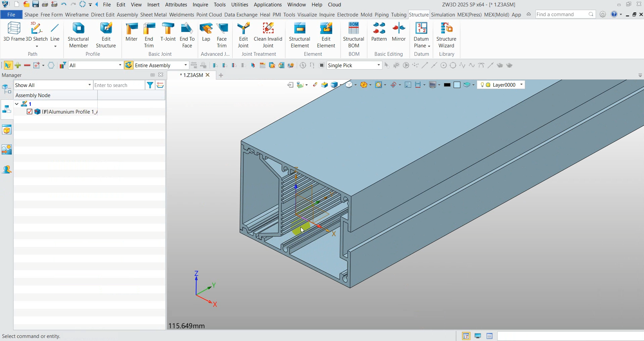Toggle the layer lightbulb visibility icon

coord(482,85)
